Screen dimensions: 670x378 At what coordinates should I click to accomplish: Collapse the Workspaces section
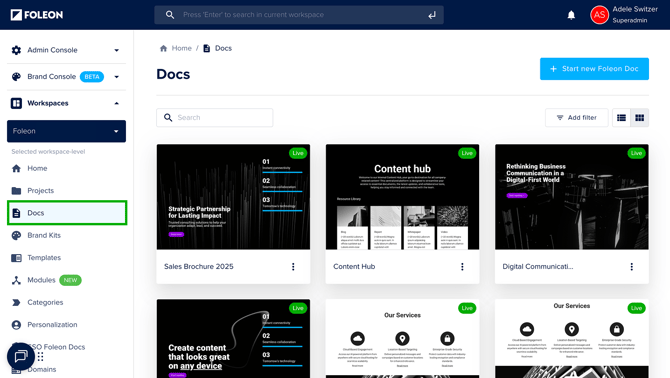pos(117,103)
